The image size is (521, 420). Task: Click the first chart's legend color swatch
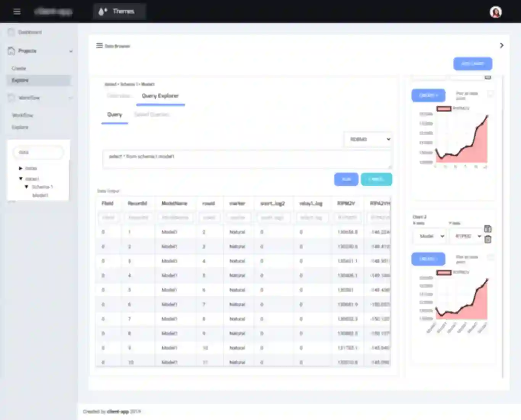coord(444,109)
